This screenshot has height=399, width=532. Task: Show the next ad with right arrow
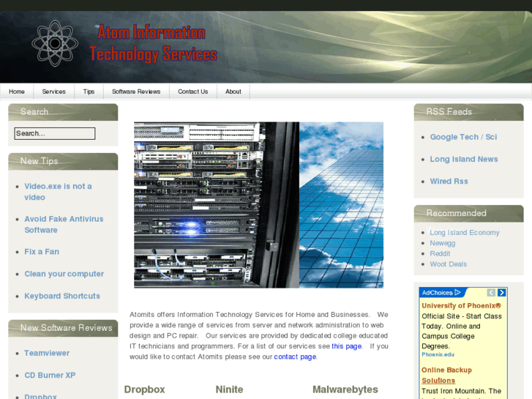pyautogui.click(x=501, y=292)
